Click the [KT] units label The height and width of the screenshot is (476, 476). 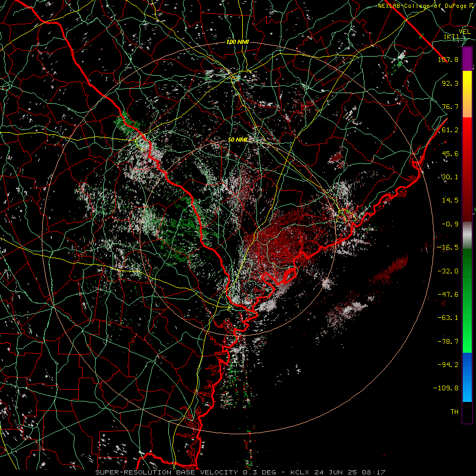(x=452, y=36)
